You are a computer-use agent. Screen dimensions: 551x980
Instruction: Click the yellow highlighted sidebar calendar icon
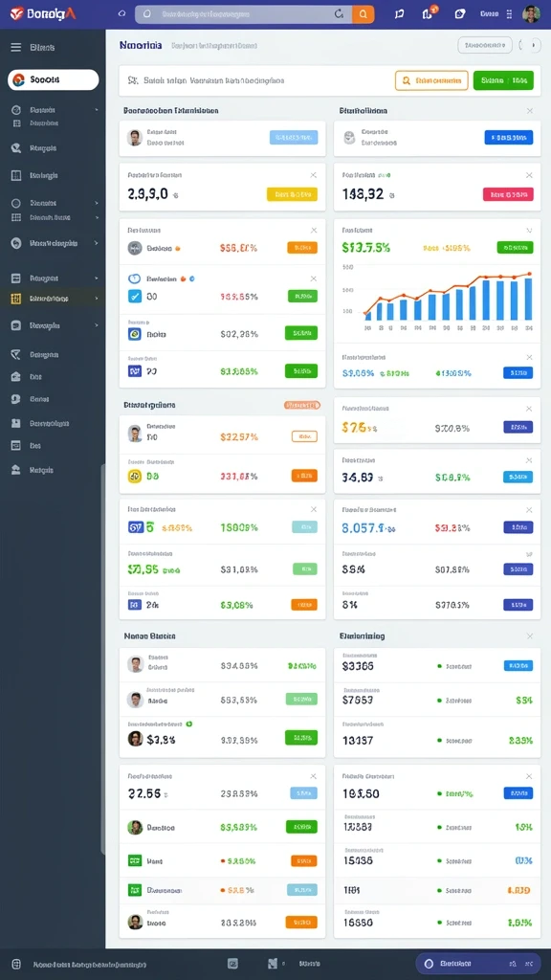tap(16, 299)
